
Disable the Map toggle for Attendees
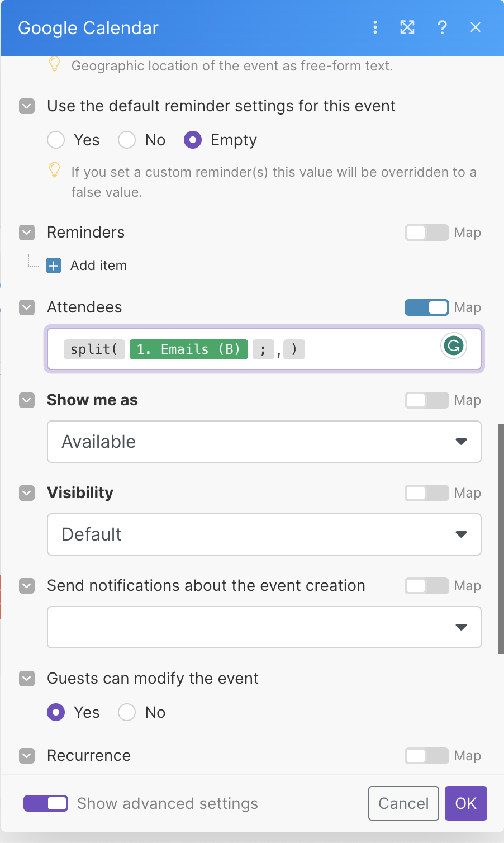pyautogui.click(x=426, y=307)
